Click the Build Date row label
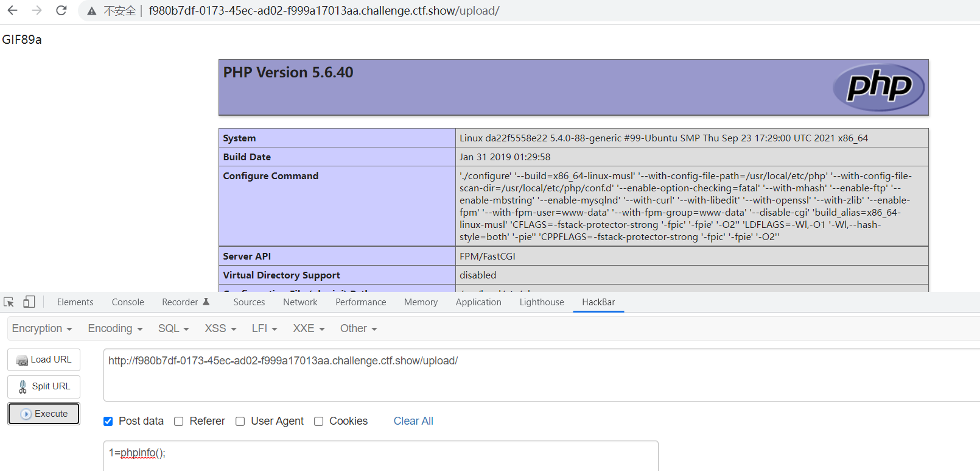 click(247, 157)
